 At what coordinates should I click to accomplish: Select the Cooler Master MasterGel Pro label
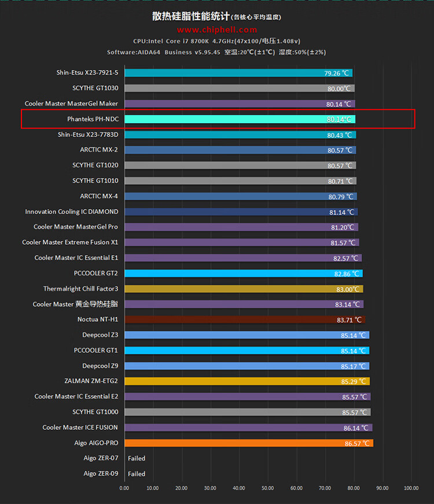(x=76, y=227)
